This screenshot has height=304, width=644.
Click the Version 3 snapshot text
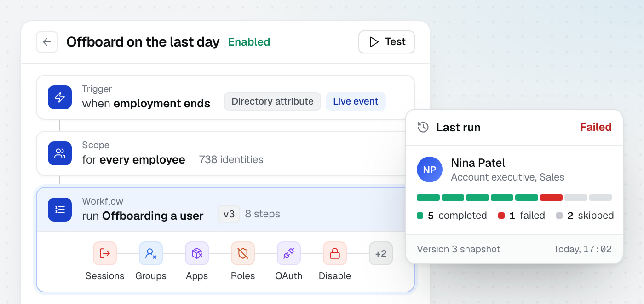pyautogui.click(x=458, y=249)
